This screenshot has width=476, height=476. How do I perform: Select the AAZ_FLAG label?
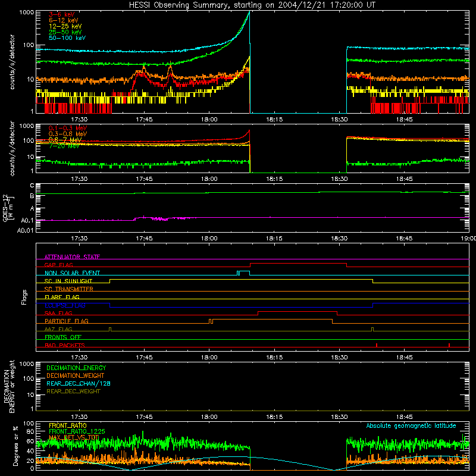coord(58,329)
